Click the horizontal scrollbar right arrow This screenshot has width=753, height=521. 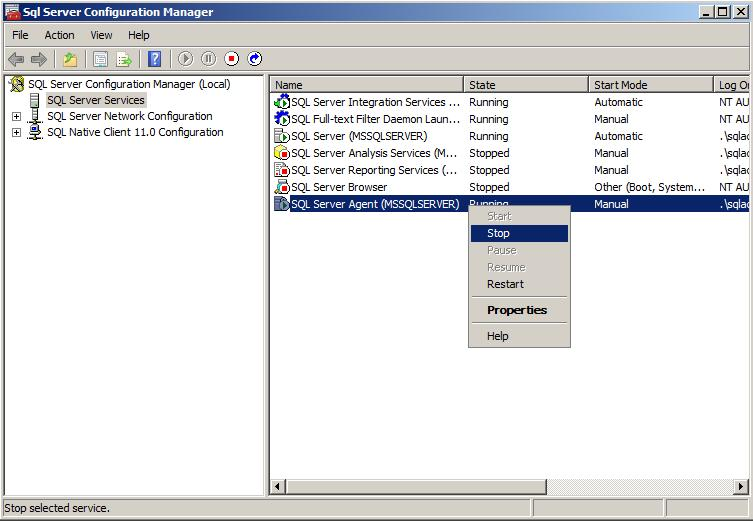coord(741,486)
